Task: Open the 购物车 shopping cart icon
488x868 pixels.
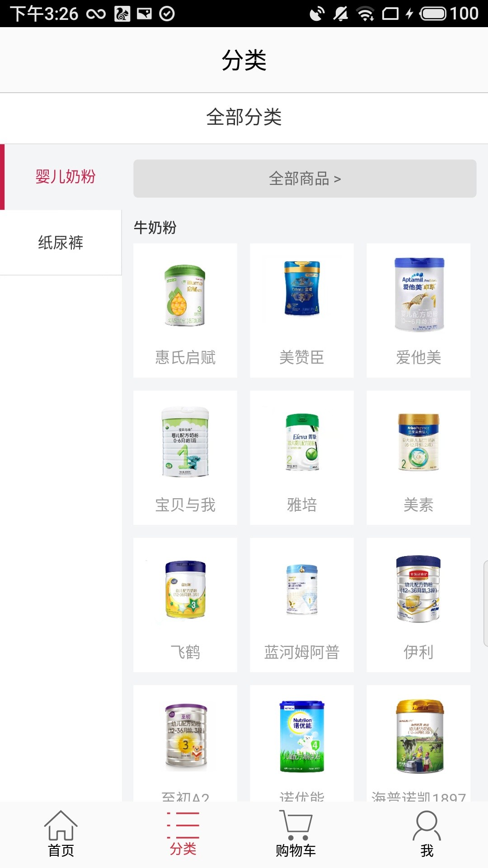Action: (296, 834)
